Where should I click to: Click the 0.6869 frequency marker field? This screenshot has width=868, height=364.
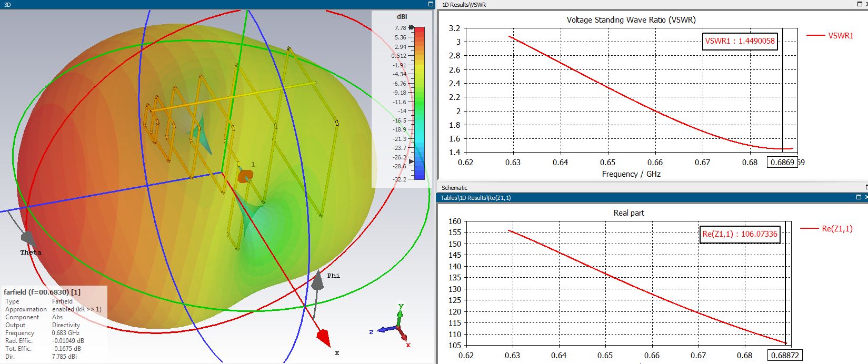click(x=782, y=162)
